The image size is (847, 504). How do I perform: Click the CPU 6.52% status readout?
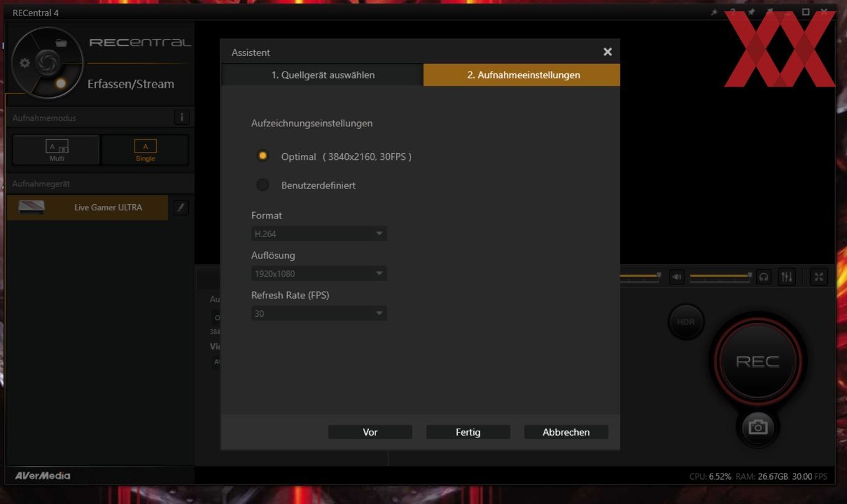[710, 477]
